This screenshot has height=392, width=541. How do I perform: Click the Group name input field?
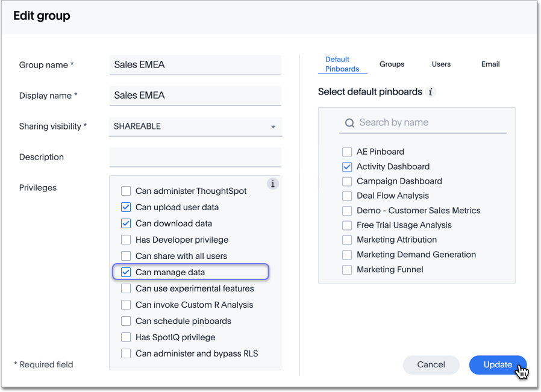pos(195,65)
